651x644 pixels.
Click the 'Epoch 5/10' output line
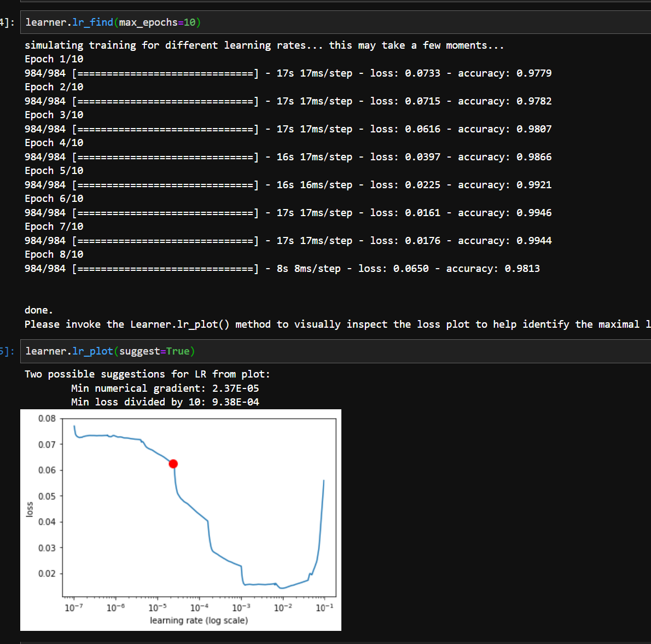(54, 171)
